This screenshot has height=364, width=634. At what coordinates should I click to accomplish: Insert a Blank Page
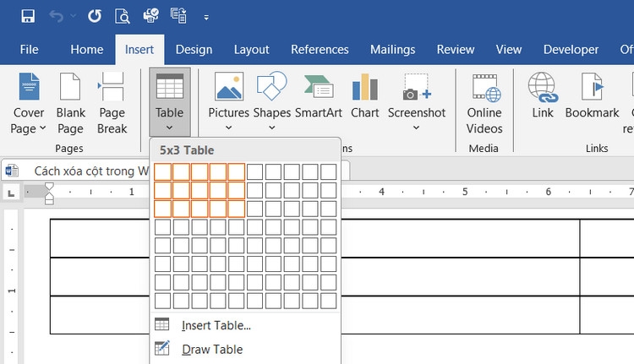(70, 103)
